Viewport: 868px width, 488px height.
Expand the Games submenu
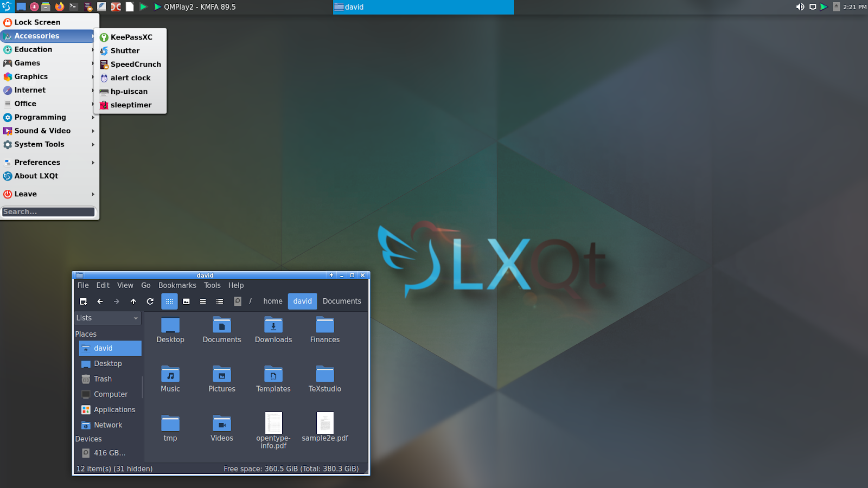tap(49, 63)
